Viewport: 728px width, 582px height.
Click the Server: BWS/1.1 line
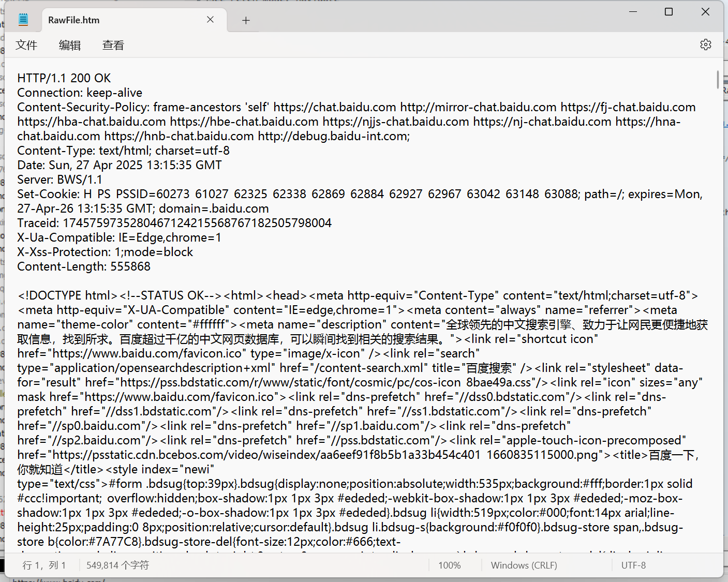[60, 180]
